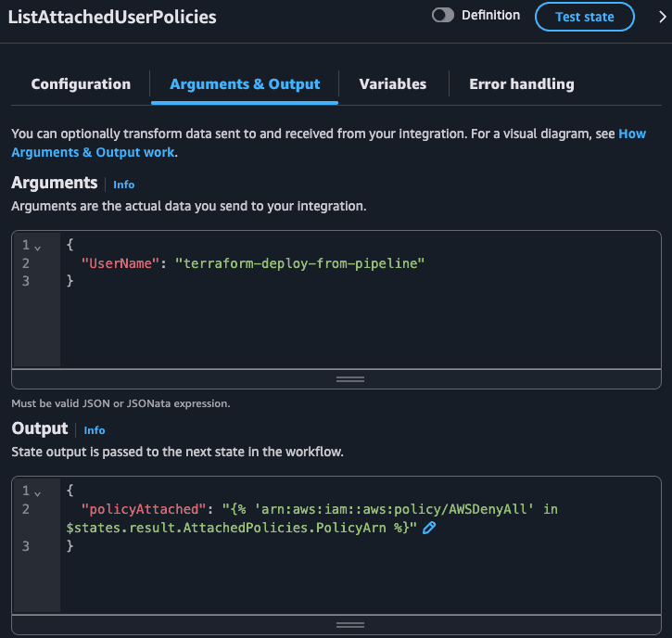Fold line 1 in Output editor
The width and height of the screenshot is (672, 638).
tap(38, 493)
